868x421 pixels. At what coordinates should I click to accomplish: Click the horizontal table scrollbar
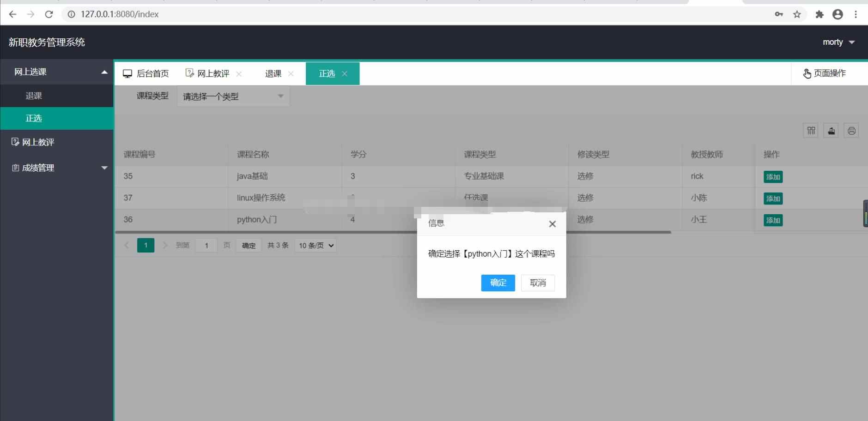(393, 232)
